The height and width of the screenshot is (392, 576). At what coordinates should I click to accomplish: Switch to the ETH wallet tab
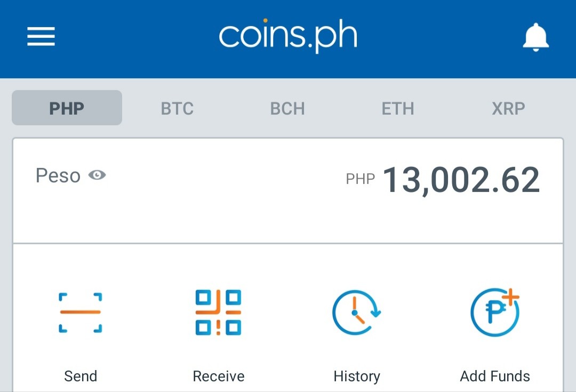pos(398,108)
